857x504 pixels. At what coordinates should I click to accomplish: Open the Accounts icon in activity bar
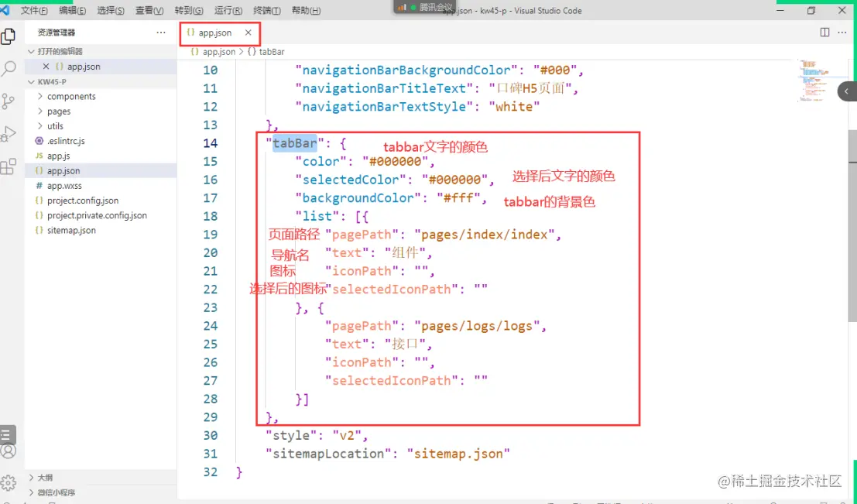coord(9,451)
